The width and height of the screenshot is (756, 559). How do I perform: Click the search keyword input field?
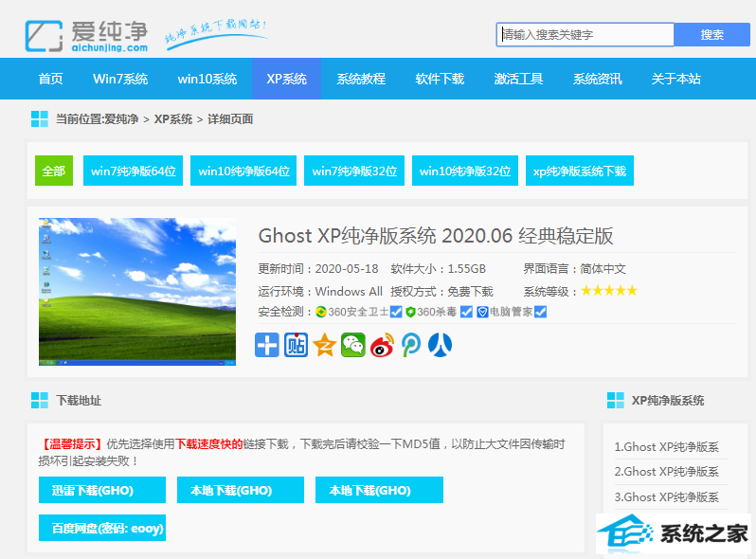[585, 35]
